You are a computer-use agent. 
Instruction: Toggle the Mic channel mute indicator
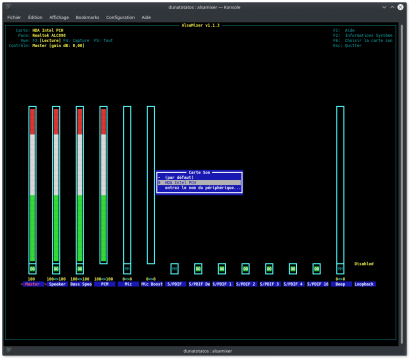127,269
